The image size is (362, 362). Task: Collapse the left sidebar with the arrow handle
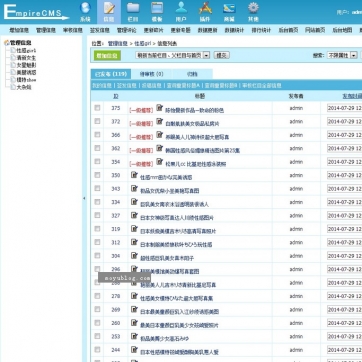click(84, 198)
